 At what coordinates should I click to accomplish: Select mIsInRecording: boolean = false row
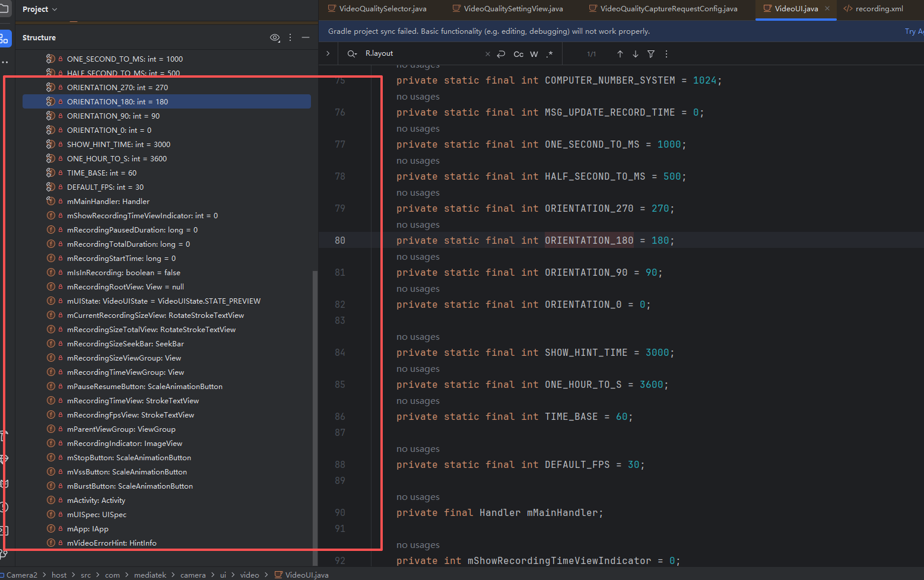166,272
